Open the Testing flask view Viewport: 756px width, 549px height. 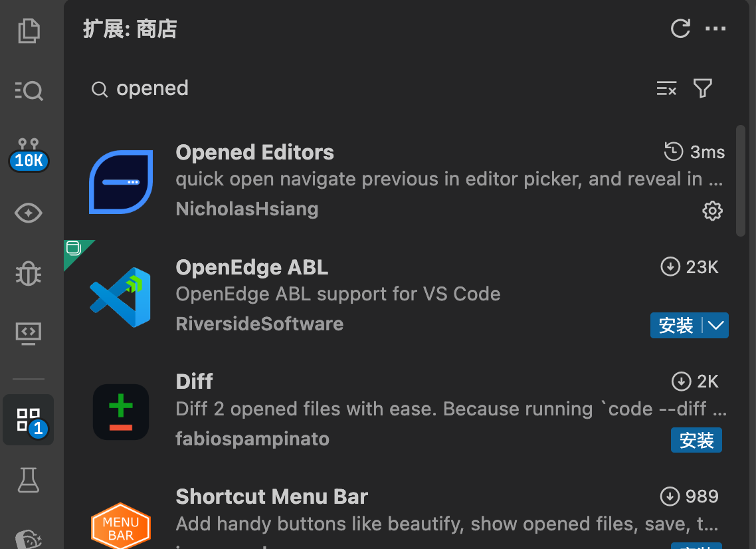(29, 480)
